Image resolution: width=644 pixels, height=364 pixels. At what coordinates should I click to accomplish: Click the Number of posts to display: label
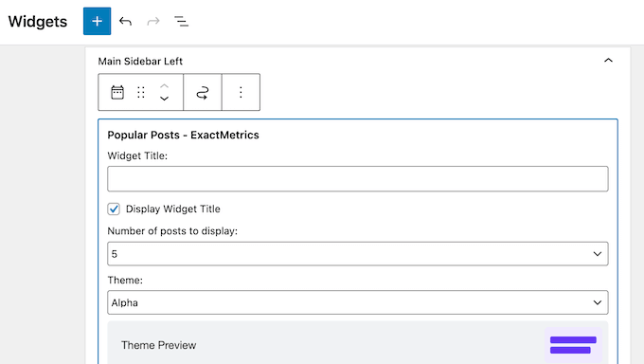coord(172,231)
